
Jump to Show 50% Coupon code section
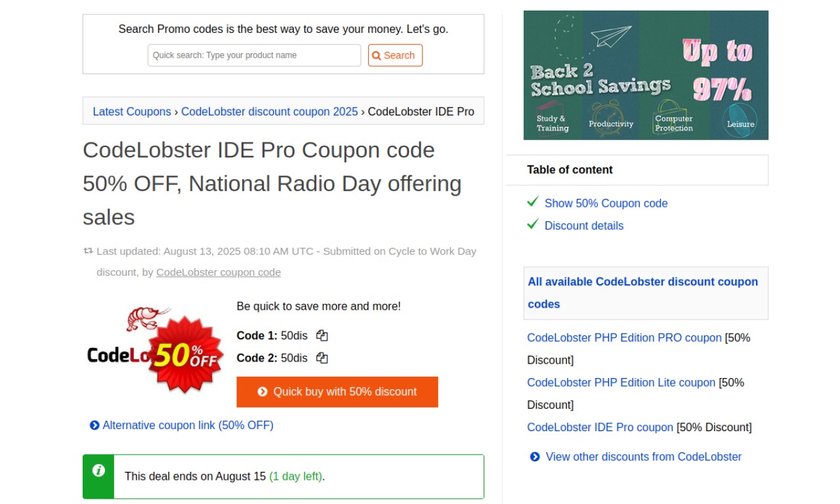point(606,203)
